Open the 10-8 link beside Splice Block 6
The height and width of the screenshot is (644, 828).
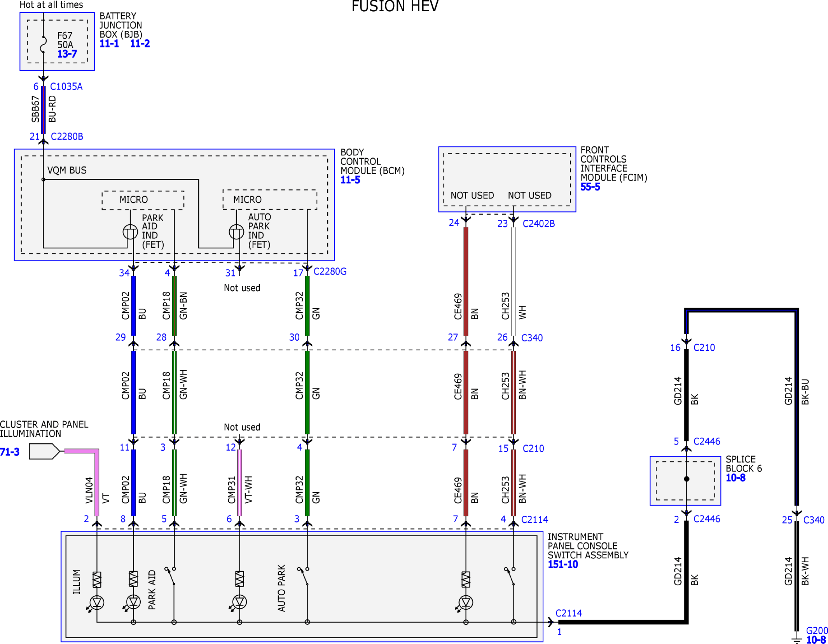click(735, 478)
